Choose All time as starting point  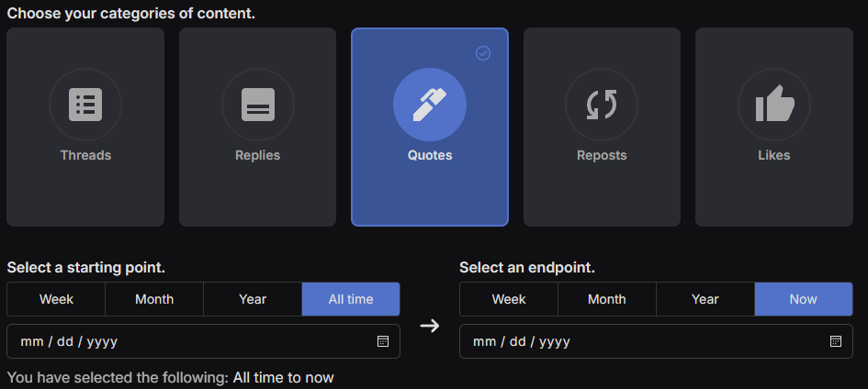(x=351, y=299)
